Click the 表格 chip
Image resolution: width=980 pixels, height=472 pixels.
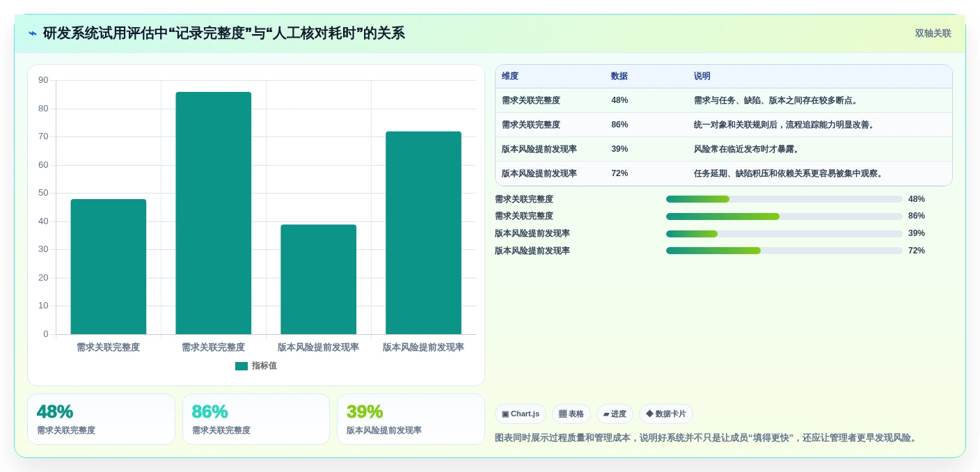(x=571, y=414)
